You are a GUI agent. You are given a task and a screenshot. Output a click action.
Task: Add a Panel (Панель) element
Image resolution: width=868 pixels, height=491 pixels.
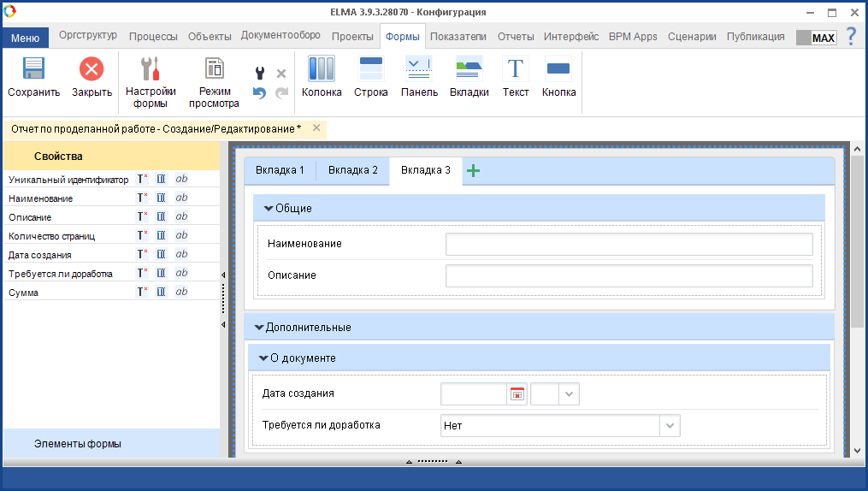tap(419, 70)
